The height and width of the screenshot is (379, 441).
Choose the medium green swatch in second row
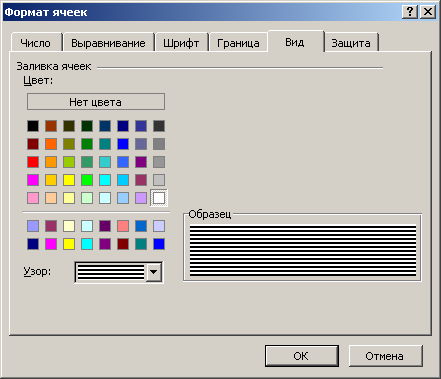pyautogui.click(x=87, y=144)
